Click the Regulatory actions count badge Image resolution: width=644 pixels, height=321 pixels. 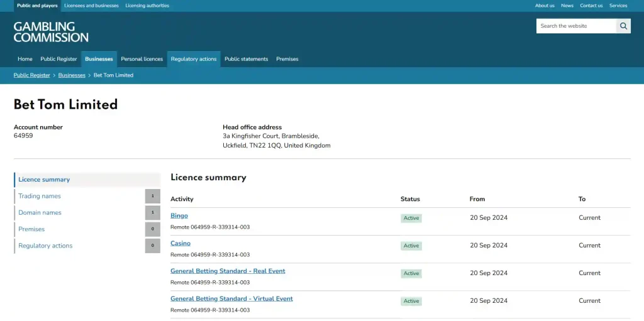[x=153, y=246]
